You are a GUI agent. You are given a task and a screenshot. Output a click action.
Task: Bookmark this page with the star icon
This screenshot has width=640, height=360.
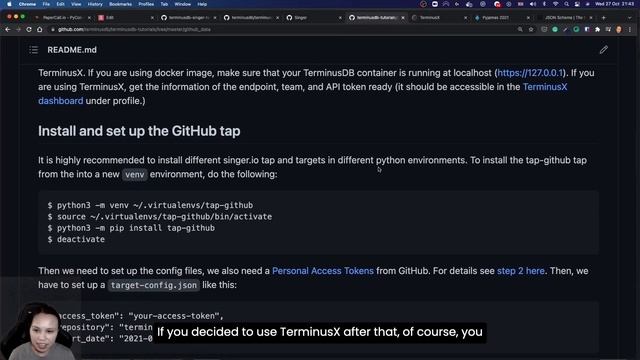[531, 29]
